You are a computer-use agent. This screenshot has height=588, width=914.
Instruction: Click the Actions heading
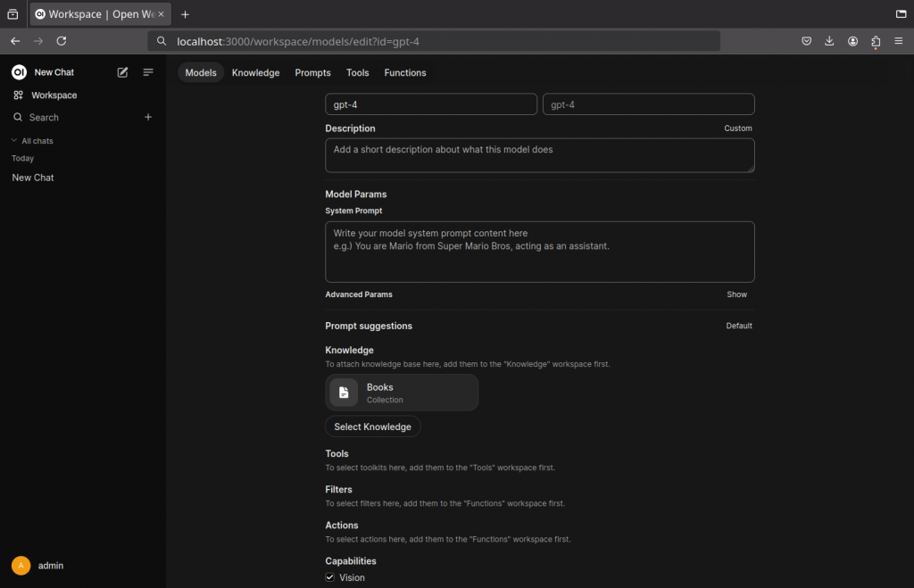click(342, 525)
